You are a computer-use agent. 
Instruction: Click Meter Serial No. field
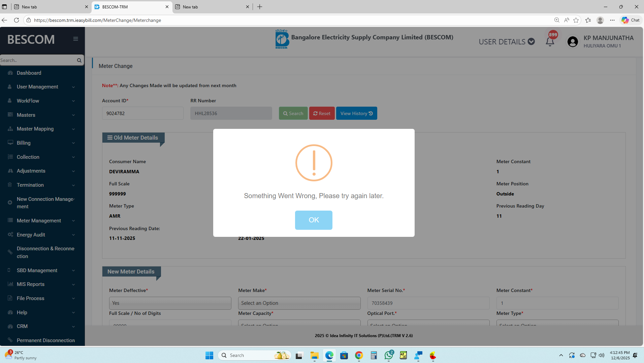428,303
